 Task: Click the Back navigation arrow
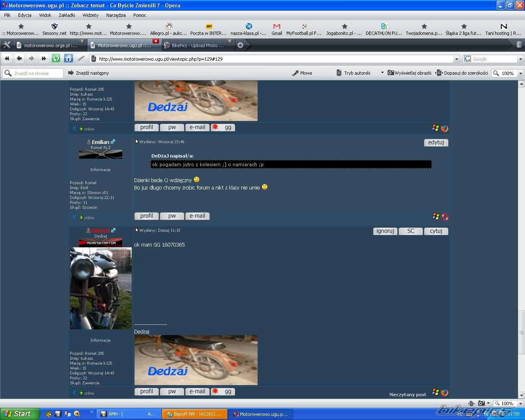[19, 59]
